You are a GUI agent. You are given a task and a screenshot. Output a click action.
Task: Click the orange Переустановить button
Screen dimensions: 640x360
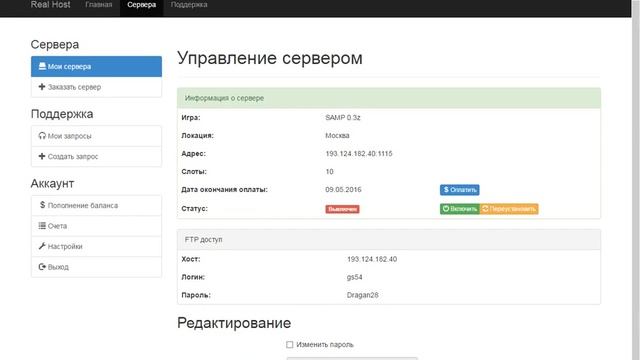pyautogui.click(x=509, y=209)
